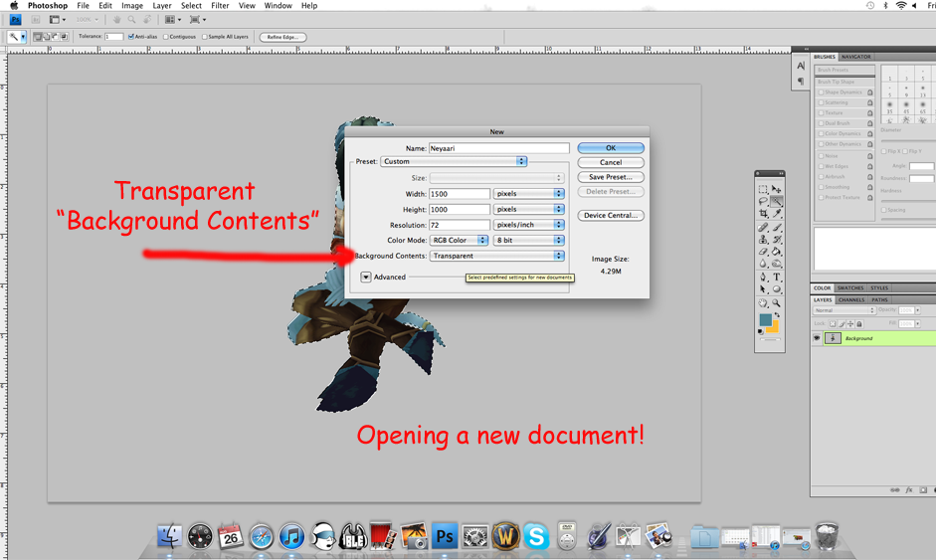This screenshot has height=560, width=936.
Task: Hide the Background layer with eye icon
Action: [x=817, y=338]
